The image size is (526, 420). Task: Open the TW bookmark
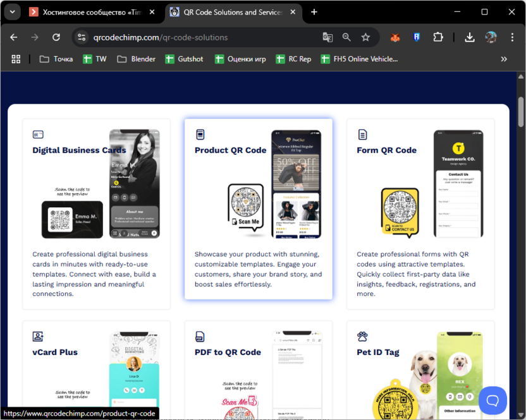[95, 59]
